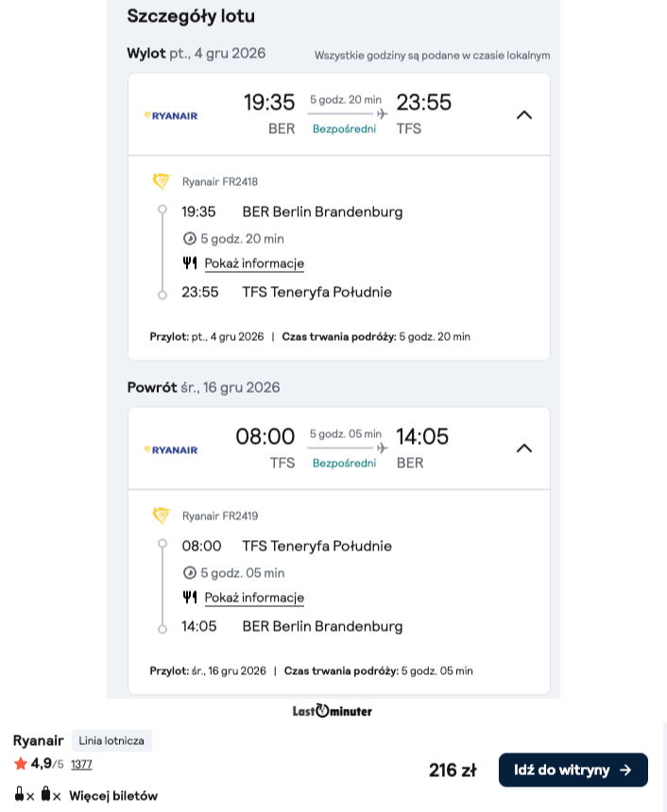This screenshot has width=667, height=812.
Task: Click the clock icon beside 5 godz. 05 min
Action: 190,573
